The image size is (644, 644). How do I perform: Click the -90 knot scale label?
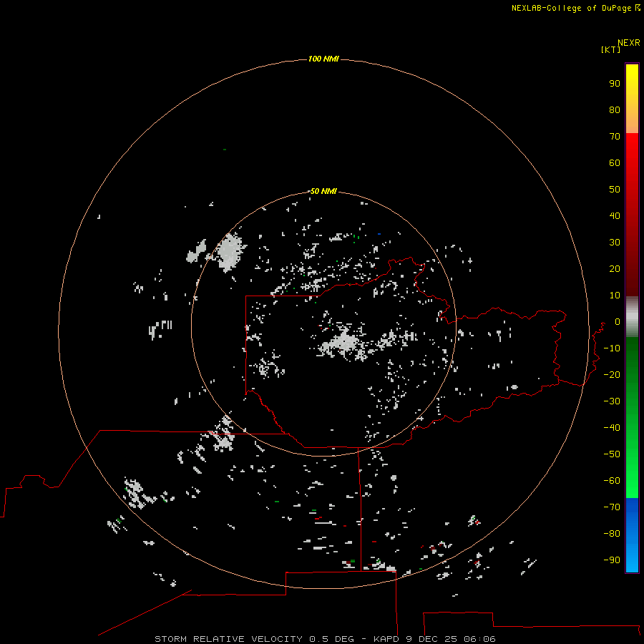612,560
